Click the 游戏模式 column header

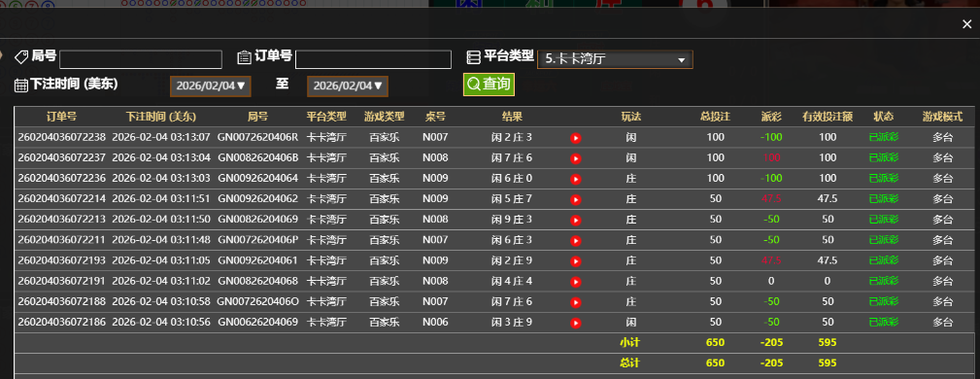point(942,117)
